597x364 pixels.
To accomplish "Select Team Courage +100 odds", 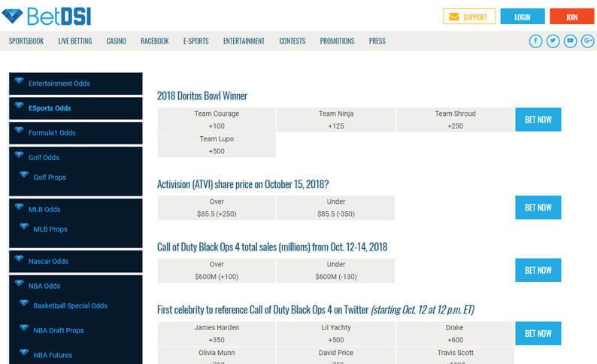I will 217,120.
